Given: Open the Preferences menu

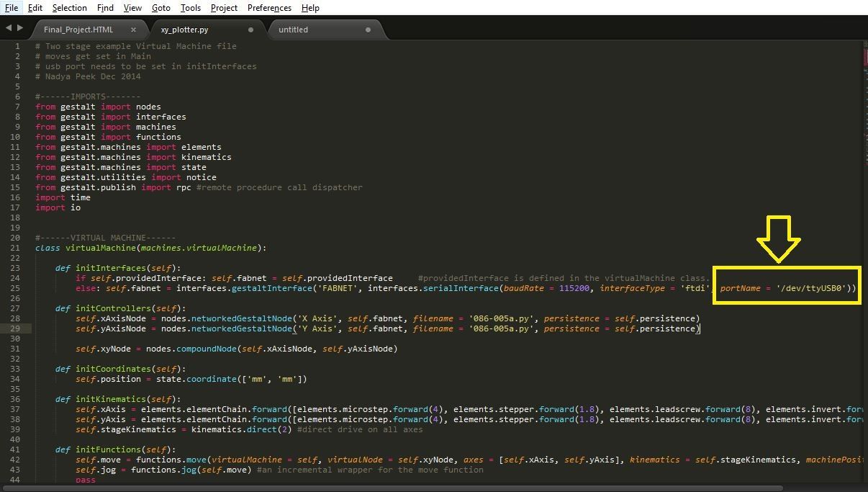Looking at the screenshot, I should click(x=269, y=8).
